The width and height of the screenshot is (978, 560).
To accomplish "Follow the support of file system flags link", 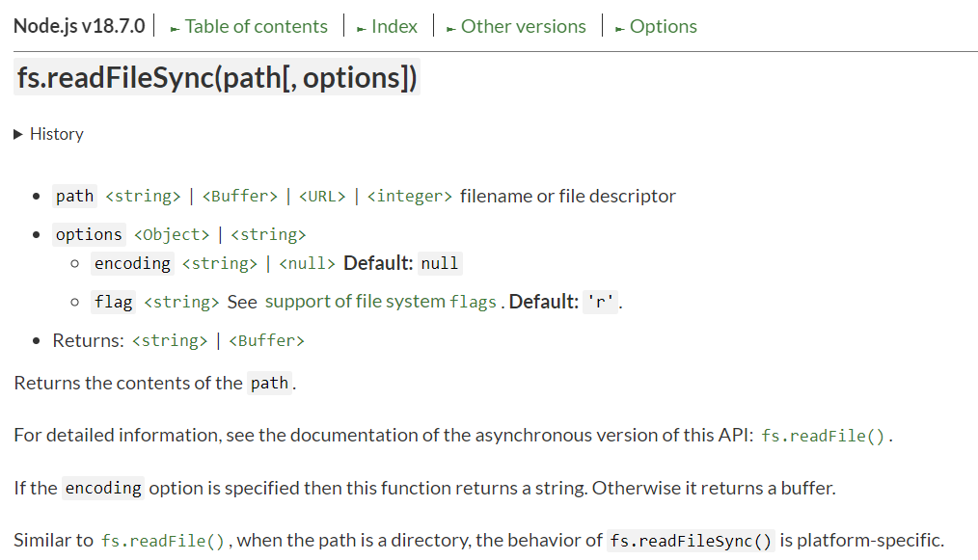I will 380,302.
